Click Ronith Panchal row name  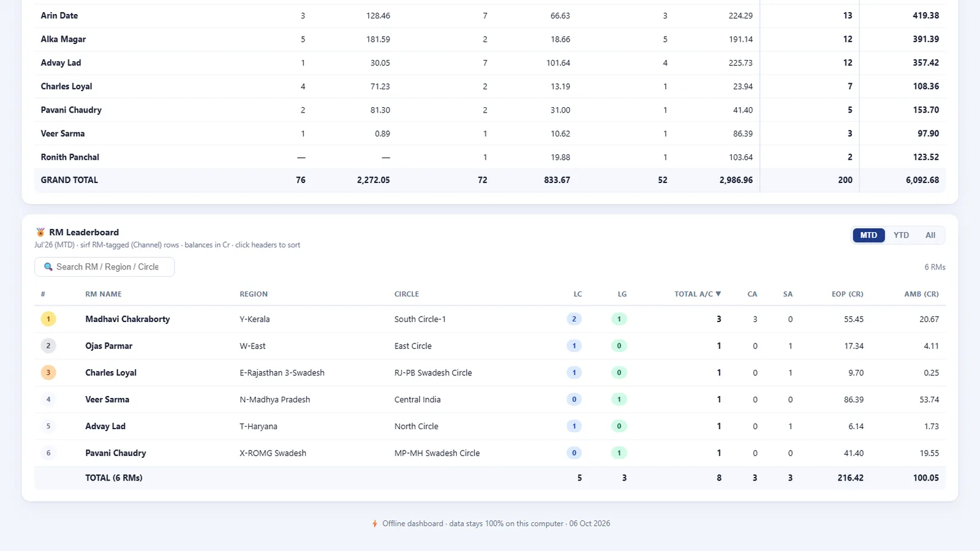pyautogui.click(x=70, y=157)
